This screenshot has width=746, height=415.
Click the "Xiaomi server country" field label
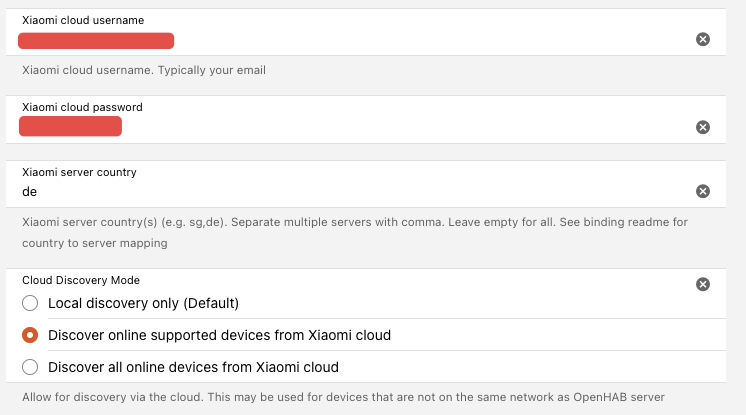click(79, 172)
